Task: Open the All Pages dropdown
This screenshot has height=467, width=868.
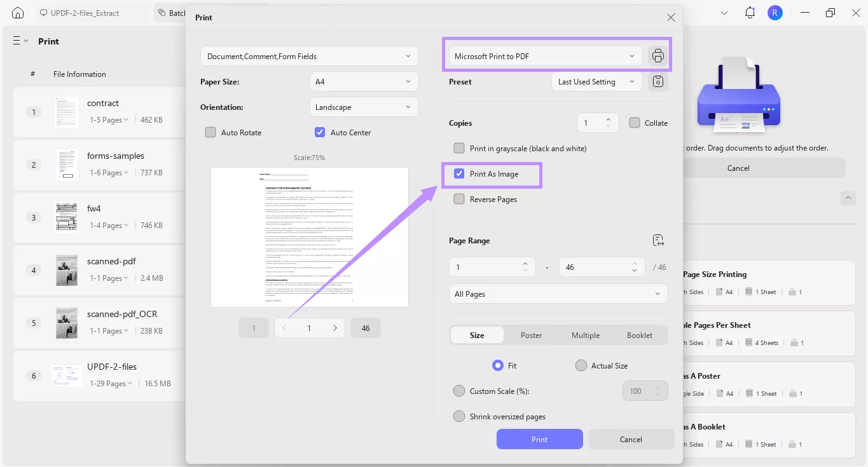Action: click(x=558, y=294)
